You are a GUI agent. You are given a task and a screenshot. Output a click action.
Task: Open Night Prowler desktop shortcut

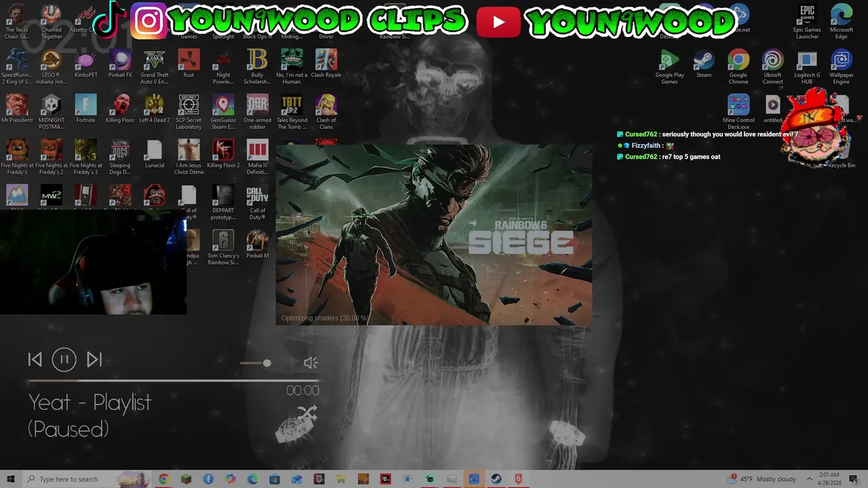pyautogui.click(x=223, y=67)
